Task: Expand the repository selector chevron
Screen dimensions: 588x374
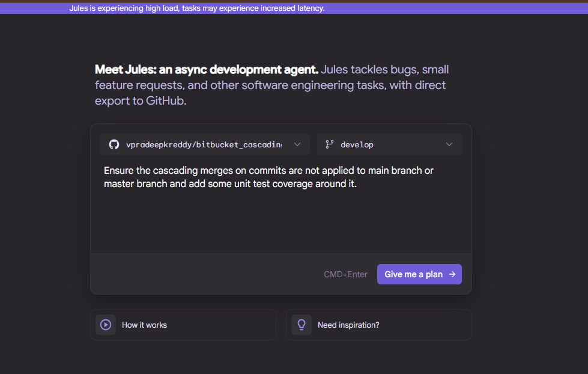Action: point(297,145)
